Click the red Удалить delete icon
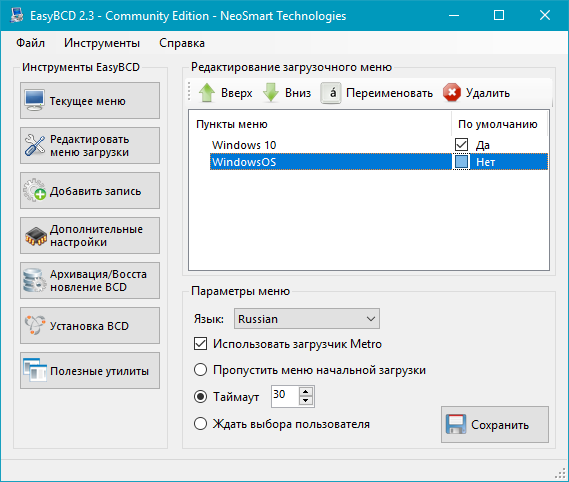This screenshot has height=482, width=569. 452,93
